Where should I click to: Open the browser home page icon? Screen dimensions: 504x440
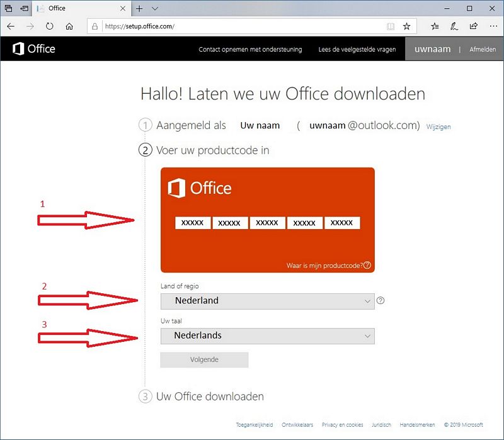69,26
